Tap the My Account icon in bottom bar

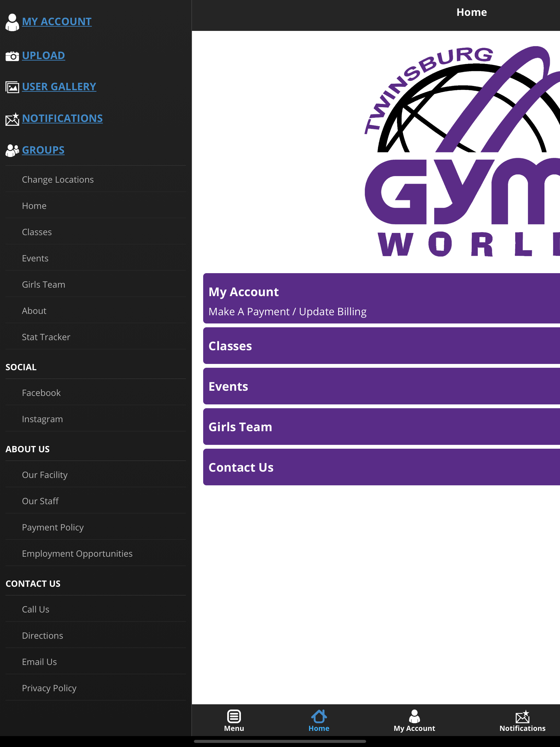tap(415, 716)
